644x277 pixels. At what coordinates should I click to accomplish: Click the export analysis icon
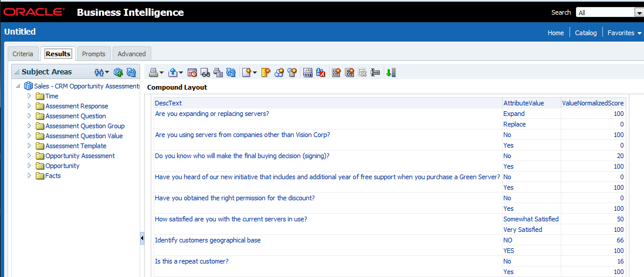pyautogui.click(x=173, y=73)
